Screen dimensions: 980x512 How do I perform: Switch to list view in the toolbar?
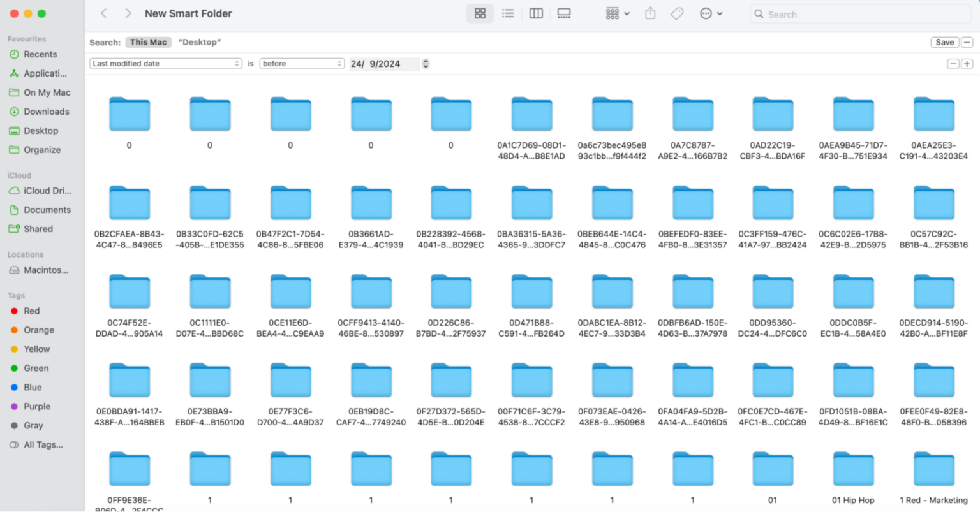508,13
